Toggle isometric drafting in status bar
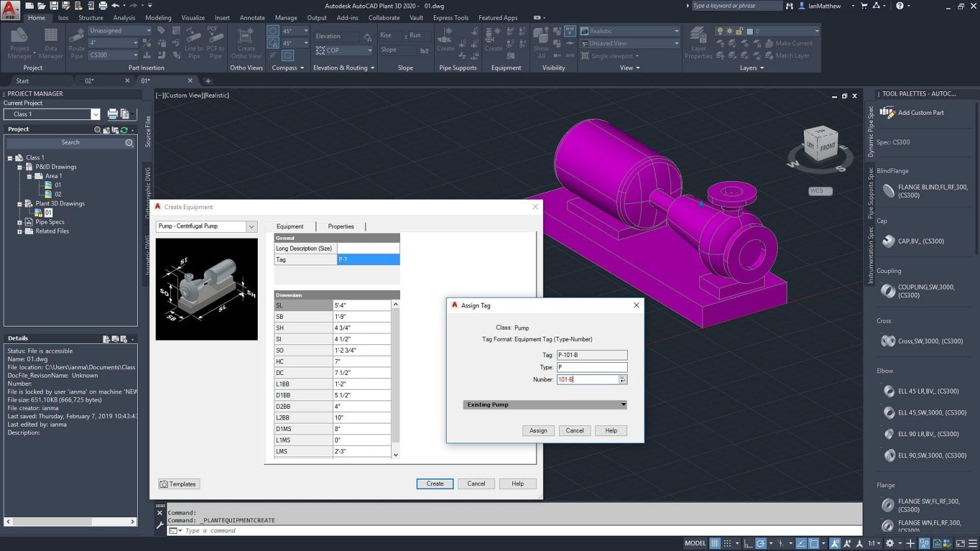 tap(781, 543)
